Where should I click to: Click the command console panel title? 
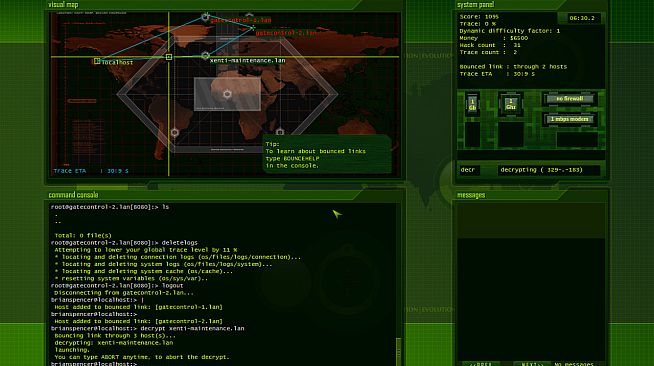pos(73,195)
